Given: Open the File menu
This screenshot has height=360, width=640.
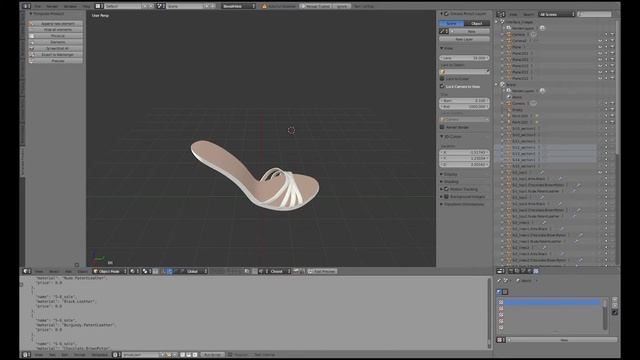Looking at the screenshot, I should coord(38,7).
